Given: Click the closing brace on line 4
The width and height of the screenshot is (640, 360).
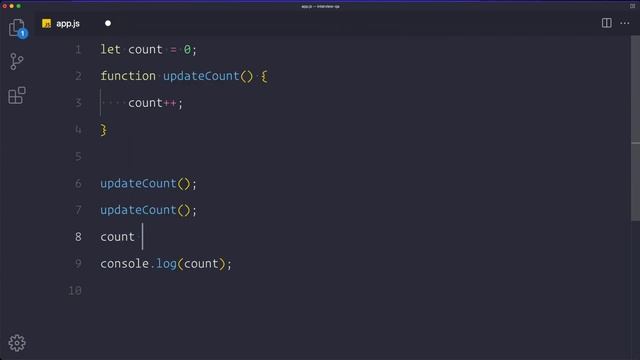Looking at the screenshot, I should tap(104, 130).
